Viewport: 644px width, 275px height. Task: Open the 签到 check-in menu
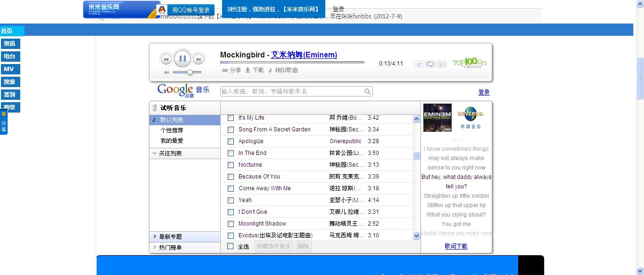tap(10, 95)
